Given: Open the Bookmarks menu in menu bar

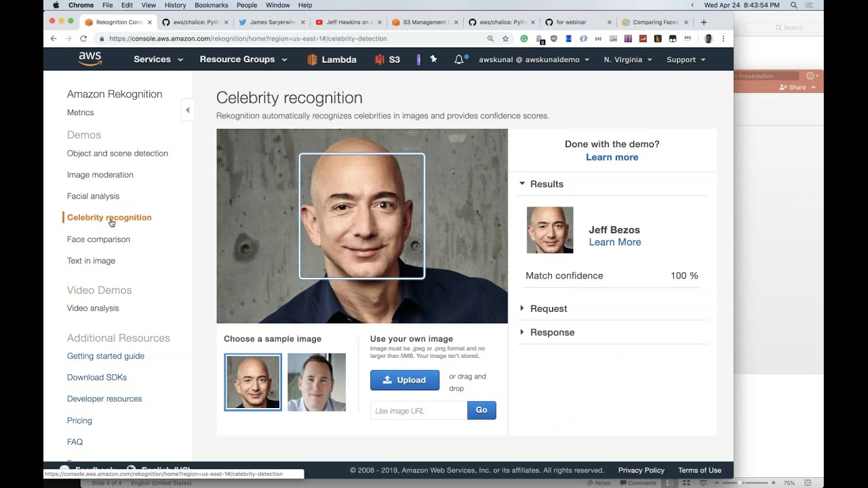Looking at the screenshot, I should coord(211,5).
